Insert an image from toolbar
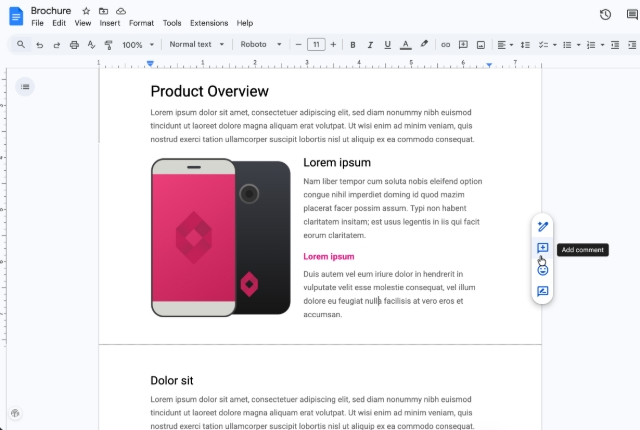640x430 pixels. [x=481, y=45]
